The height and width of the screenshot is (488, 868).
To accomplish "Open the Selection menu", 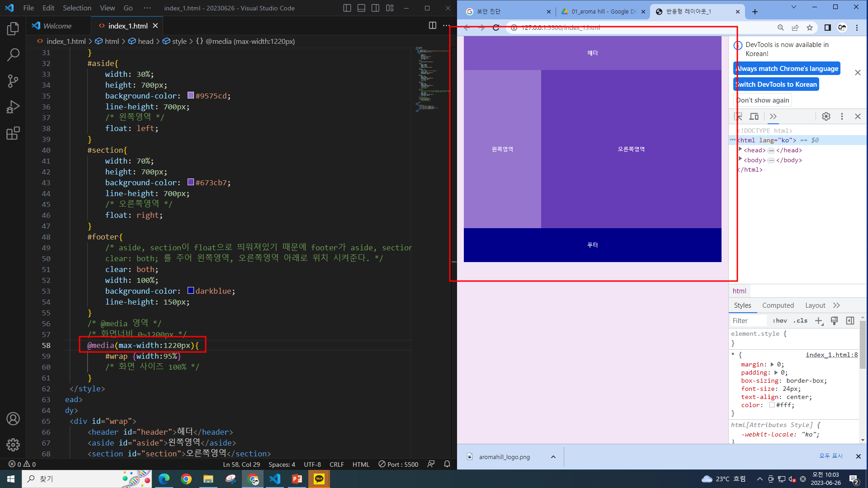I will [77, 8].
